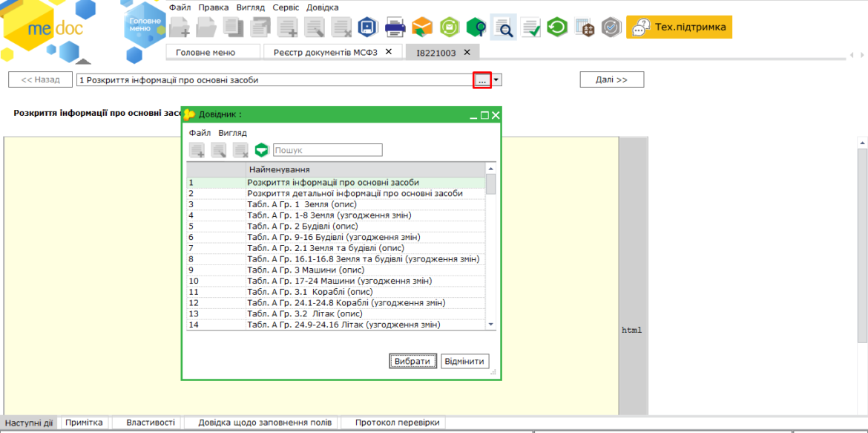Image resolution: width=868 pixels, height=433 pixels.
Task: Click the ellipsis button beside section field
Action: point(482,79)
